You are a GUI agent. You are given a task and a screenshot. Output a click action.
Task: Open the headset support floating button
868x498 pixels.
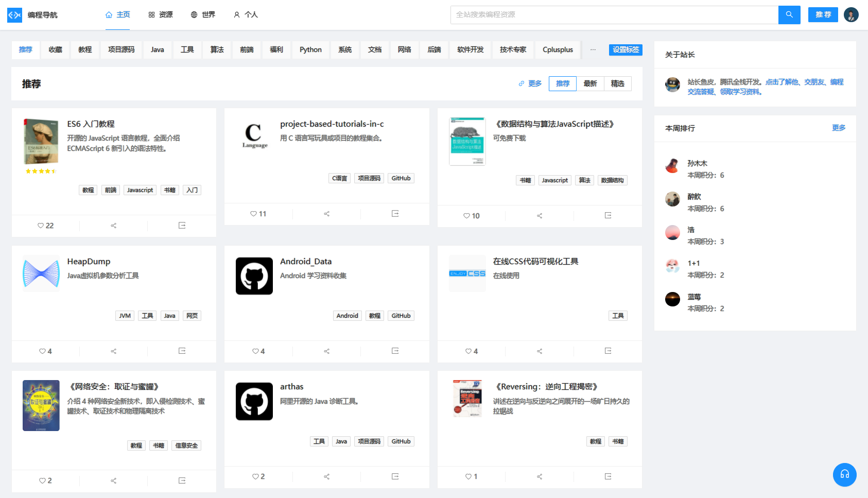(x=845, y=475)
